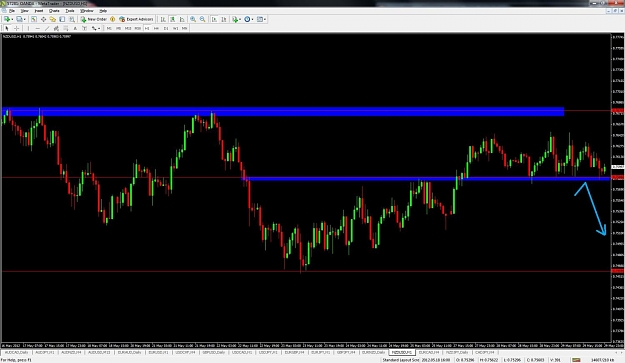Click the New Order button
Image resolution: width=625 pixels, height=363 pixels.
pyautogui.click(x=93, y=19)
